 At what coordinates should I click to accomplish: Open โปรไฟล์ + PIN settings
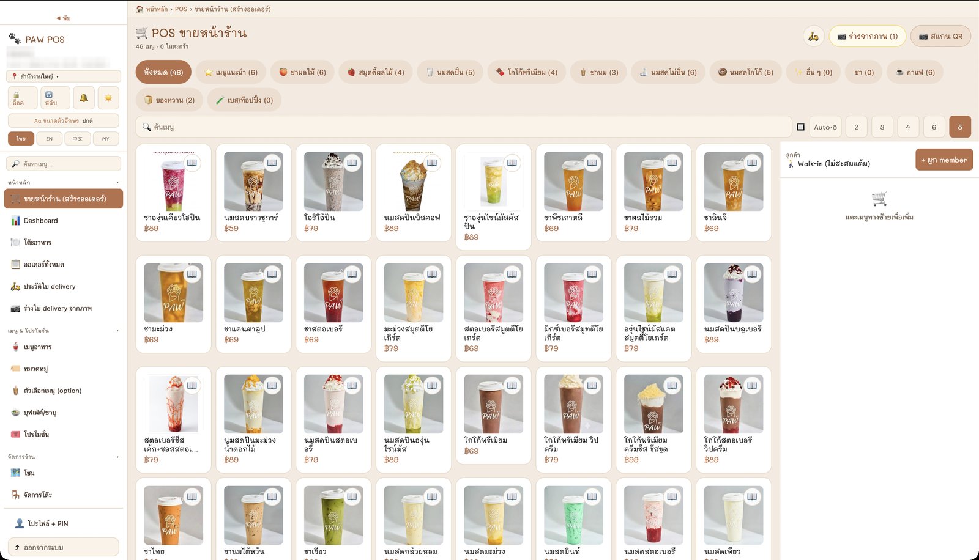64,523
